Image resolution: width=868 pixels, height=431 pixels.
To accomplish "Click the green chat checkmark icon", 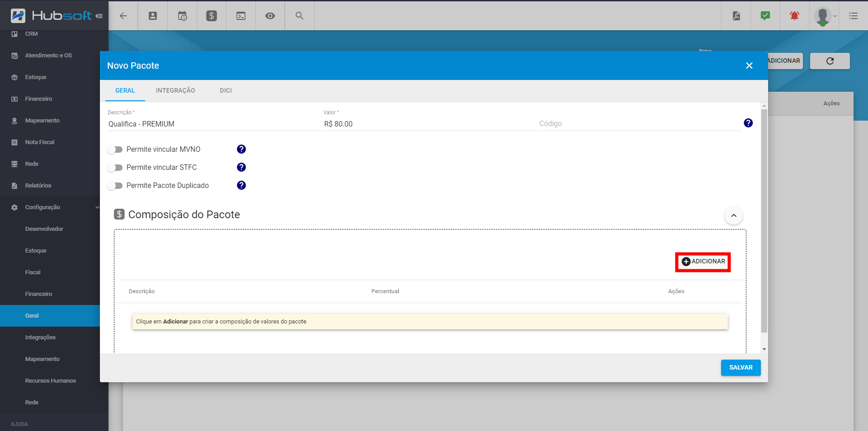I will pyautogui.click(x=765, y=16).
